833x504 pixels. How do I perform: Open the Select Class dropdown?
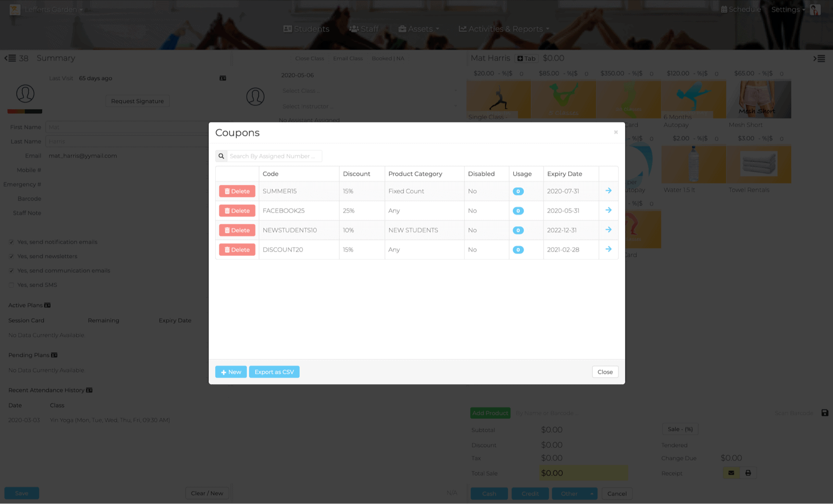coord(369,91)
